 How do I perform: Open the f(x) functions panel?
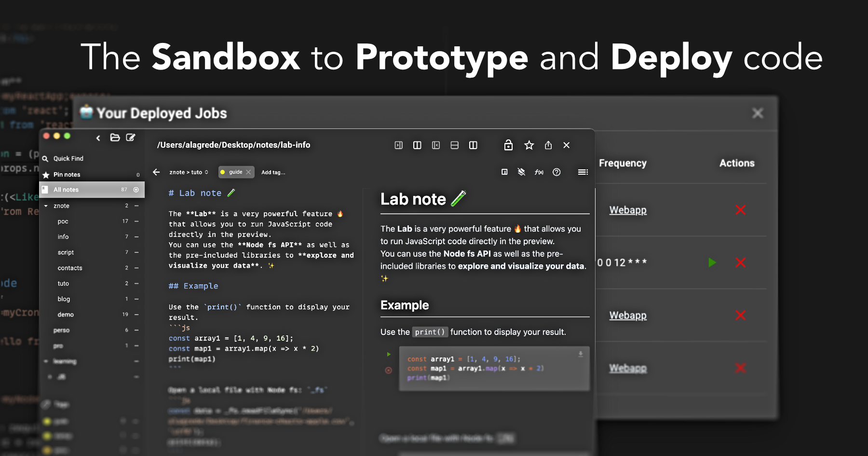click(539, 172)
